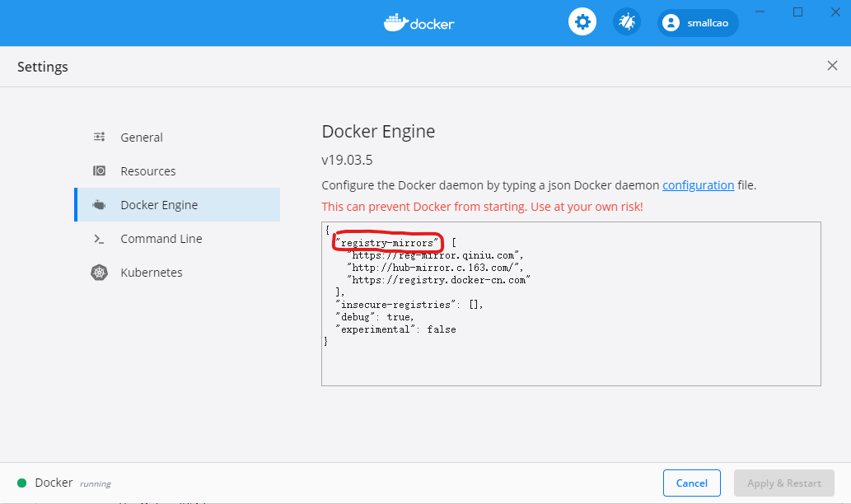
Task: Open Kubernetes settings via its wheel icon
Action: pyautogui.click(x=101, y=272)
